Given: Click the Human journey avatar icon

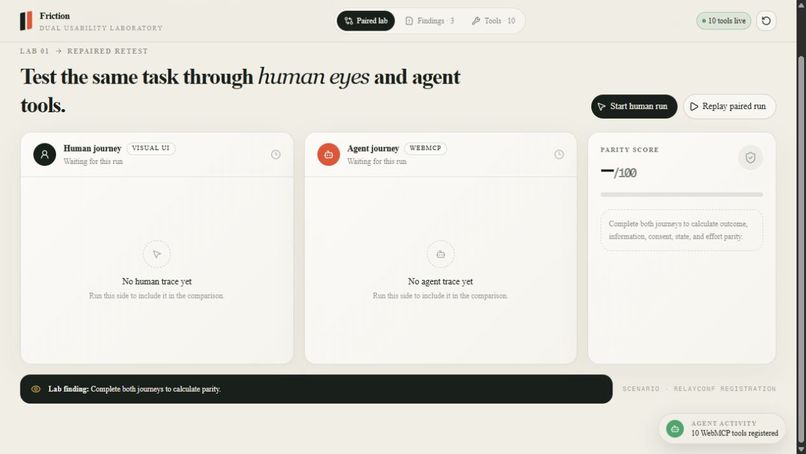Looking at the screenshot, I should point(45,154).
